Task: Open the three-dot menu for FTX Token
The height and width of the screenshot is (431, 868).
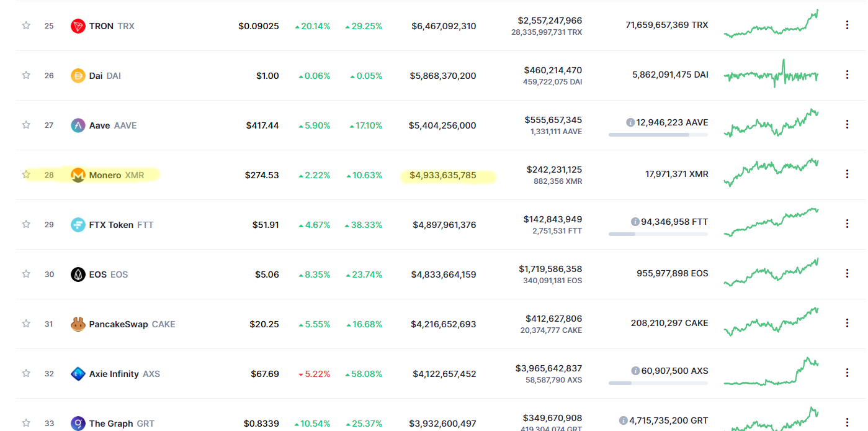Action: [x=847, y=224]
